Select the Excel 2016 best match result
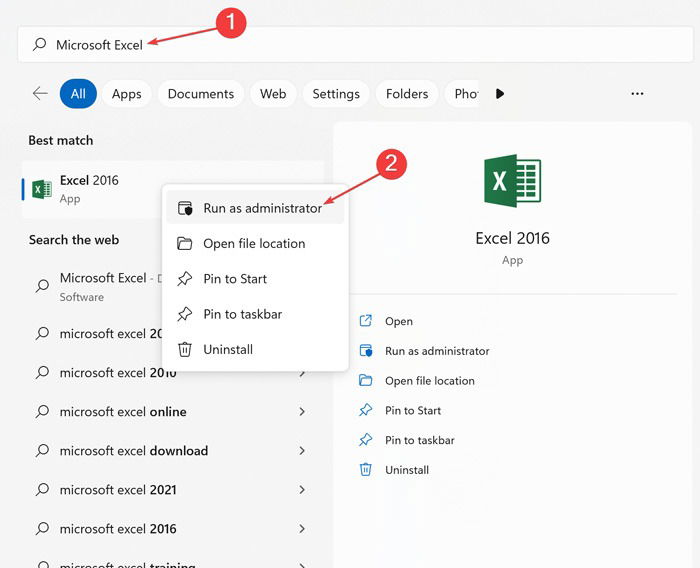 [x=92, y=189]
